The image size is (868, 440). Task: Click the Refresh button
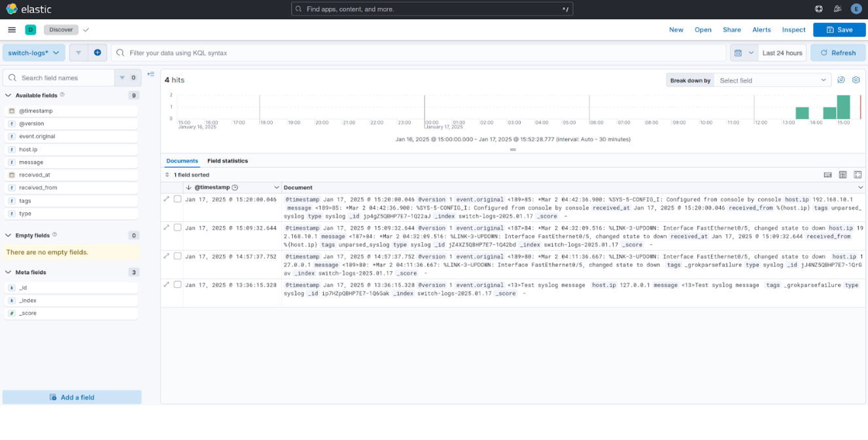click(838, 53)
